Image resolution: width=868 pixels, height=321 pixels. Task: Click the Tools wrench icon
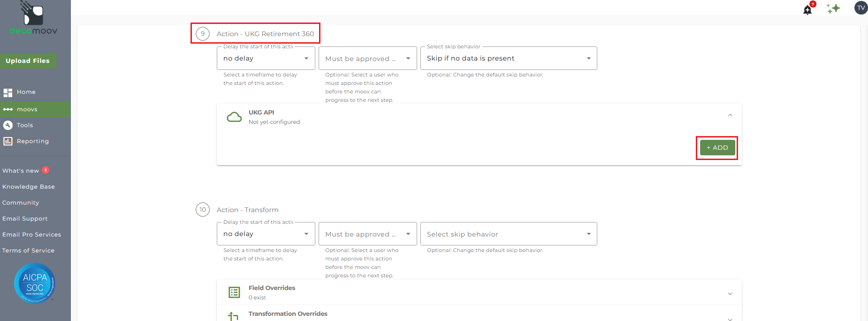pos(8,125)
